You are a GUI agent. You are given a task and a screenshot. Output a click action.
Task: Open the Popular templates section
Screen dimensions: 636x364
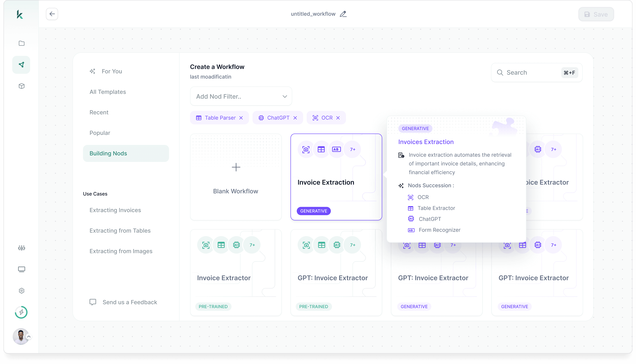(x=100, y=133)
